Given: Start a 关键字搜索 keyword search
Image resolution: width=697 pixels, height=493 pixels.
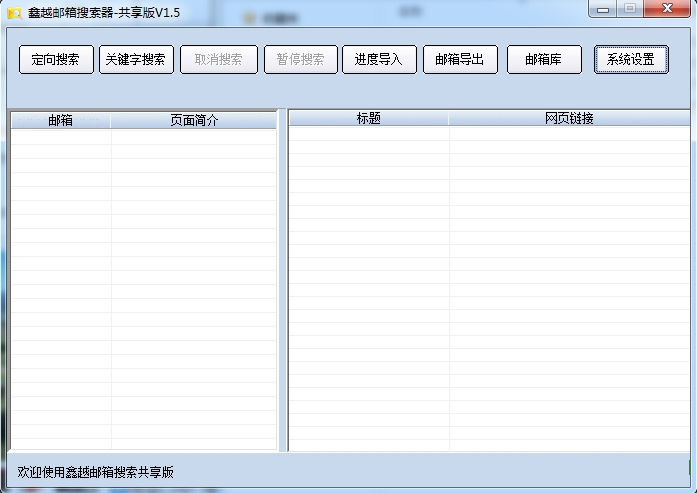Looking at the screenshot, I should pos(137,59).
